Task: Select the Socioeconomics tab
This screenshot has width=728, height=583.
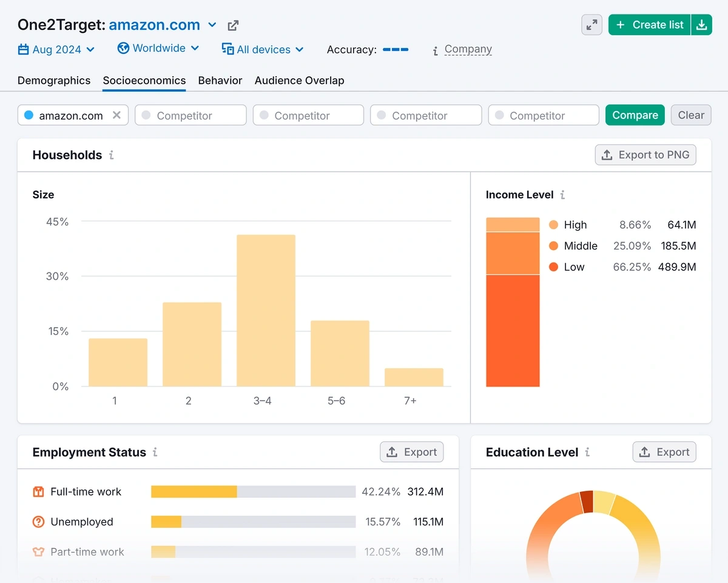Action: pos(144,81)
